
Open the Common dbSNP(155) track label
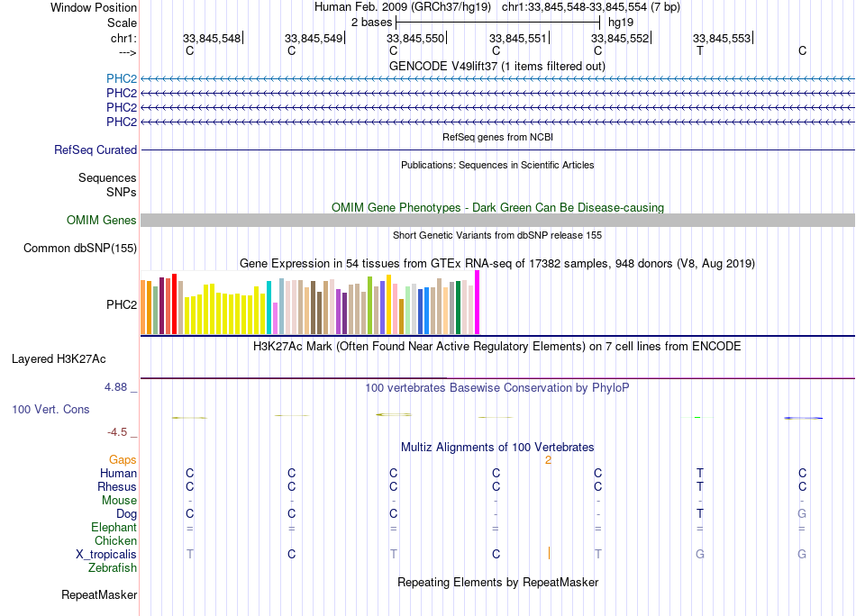79,249
